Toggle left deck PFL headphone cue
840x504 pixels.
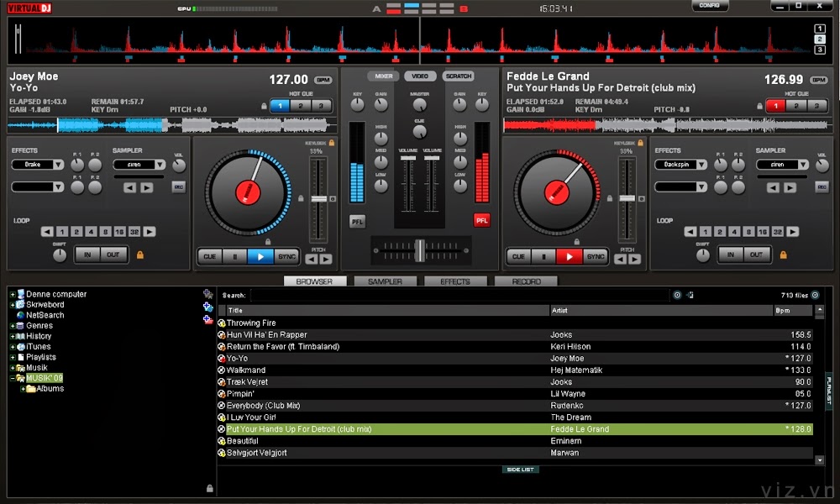357,221
